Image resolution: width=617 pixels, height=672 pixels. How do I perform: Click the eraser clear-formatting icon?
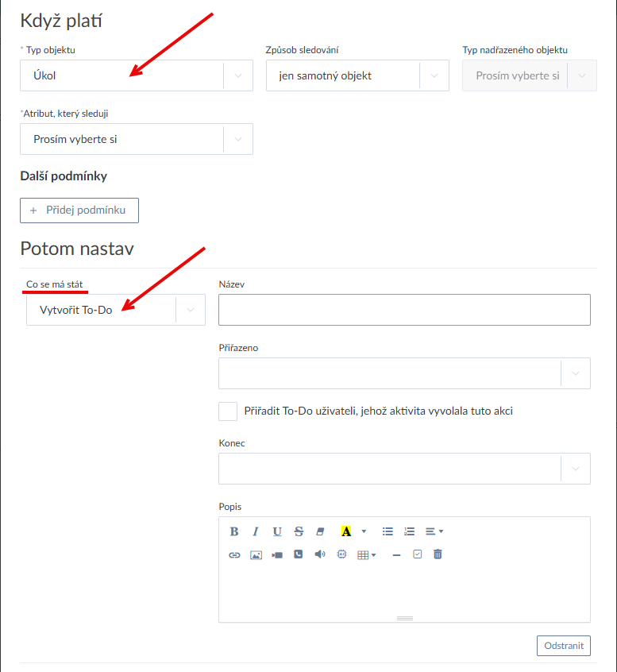tap(321, 531)
